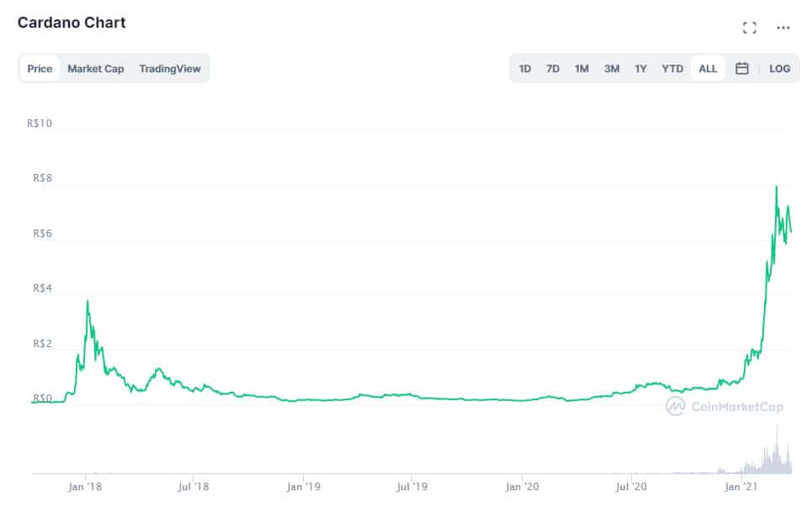Switch to the Price tab

40,68
